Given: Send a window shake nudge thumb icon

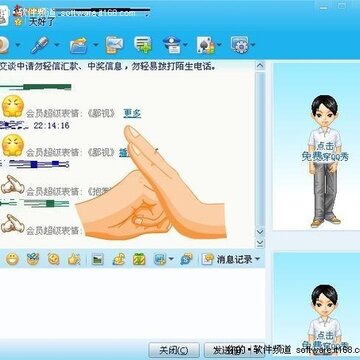Looking at the screenshot, I should pos(74,259).
